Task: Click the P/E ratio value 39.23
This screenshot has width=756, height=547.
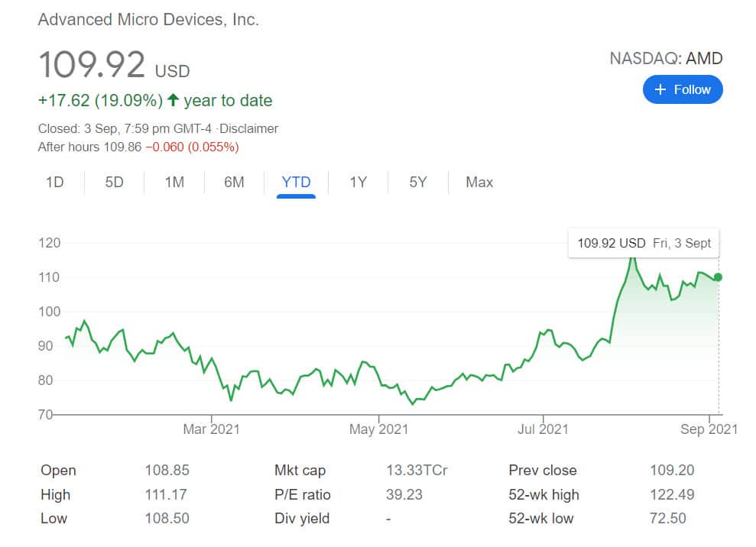Action: coord(404,494)
